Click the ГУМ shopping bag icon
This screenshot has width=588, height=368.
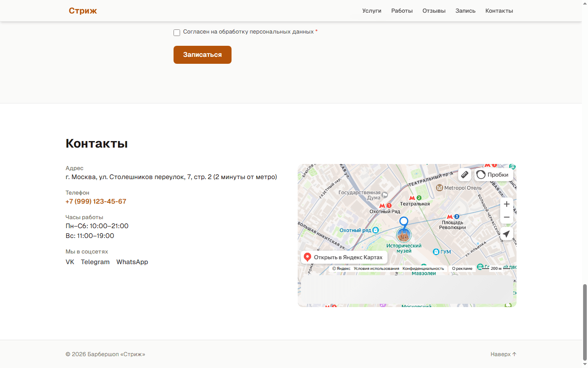(436, 252)
